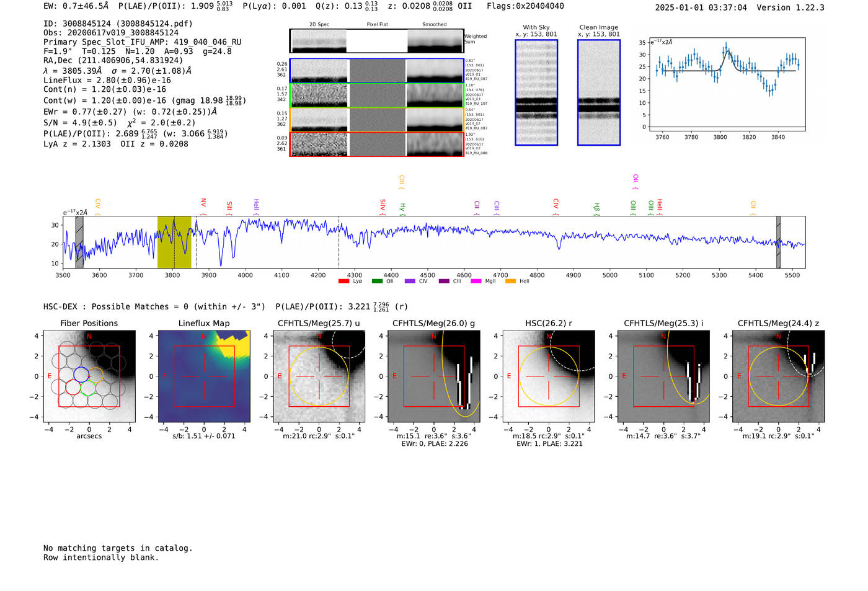Click the dashed vertical line near 4260 Å
868x591 pixels.
339,242
